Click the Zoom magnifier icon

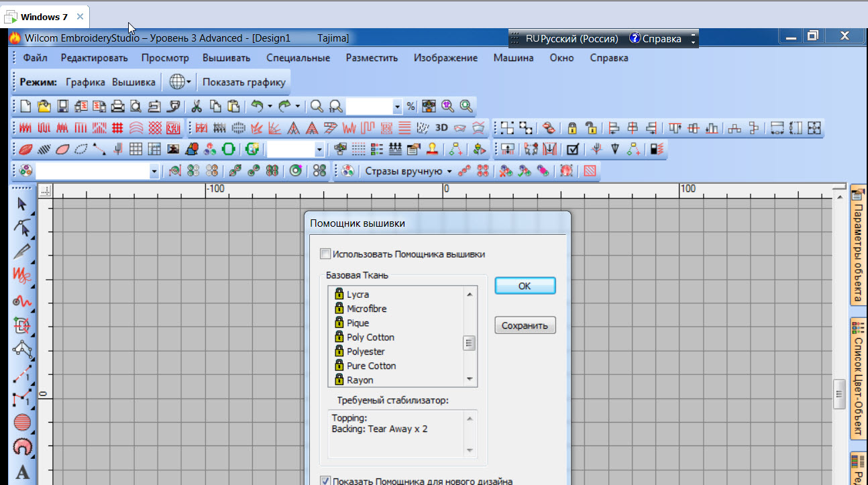coord(317,106)
